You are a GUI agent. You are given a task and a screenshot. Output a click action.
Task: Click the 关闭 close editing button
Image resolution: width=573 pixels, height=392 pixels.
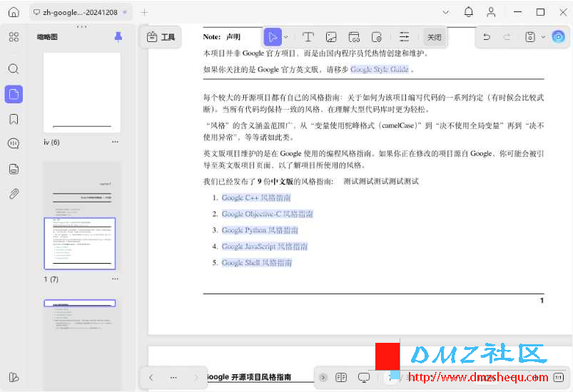point(434,37)
